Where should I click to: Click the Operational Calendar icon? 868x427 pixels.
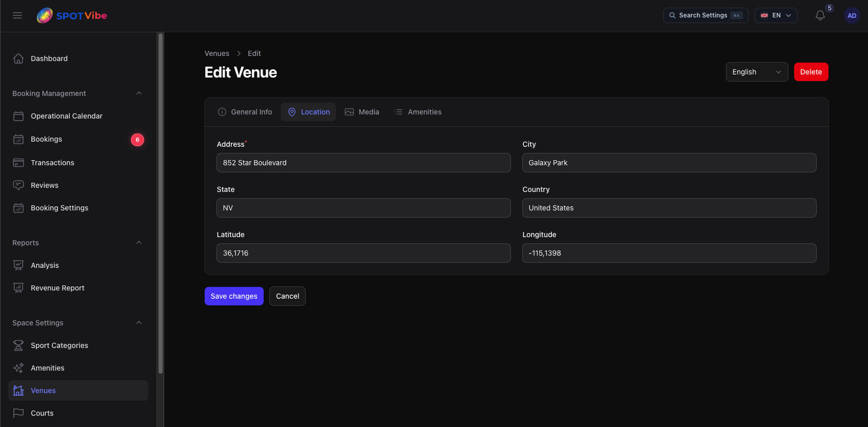(18, 116)
